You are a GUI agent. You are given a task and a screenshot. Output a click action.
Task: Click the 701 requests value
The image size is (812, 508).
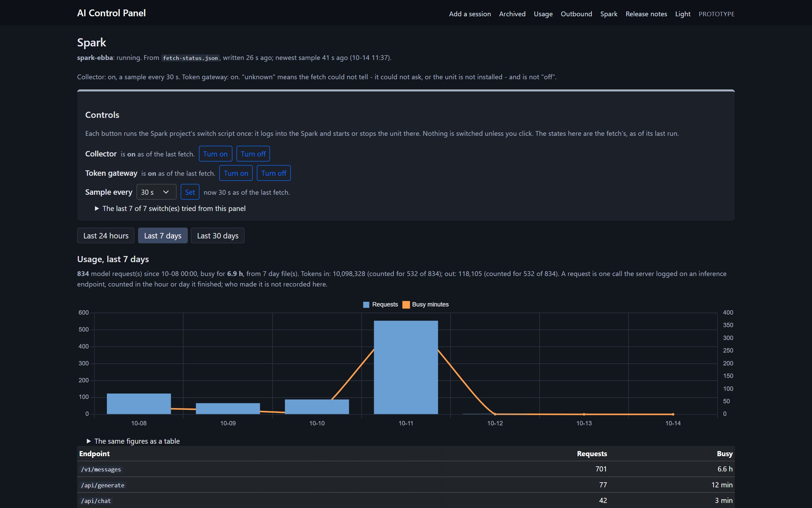click(x=601, y=469)
